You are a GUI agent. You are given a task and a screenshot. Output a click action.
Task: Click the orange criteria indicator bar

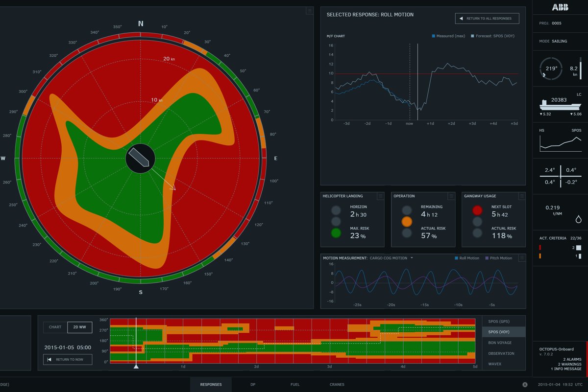tap(540, 256)
